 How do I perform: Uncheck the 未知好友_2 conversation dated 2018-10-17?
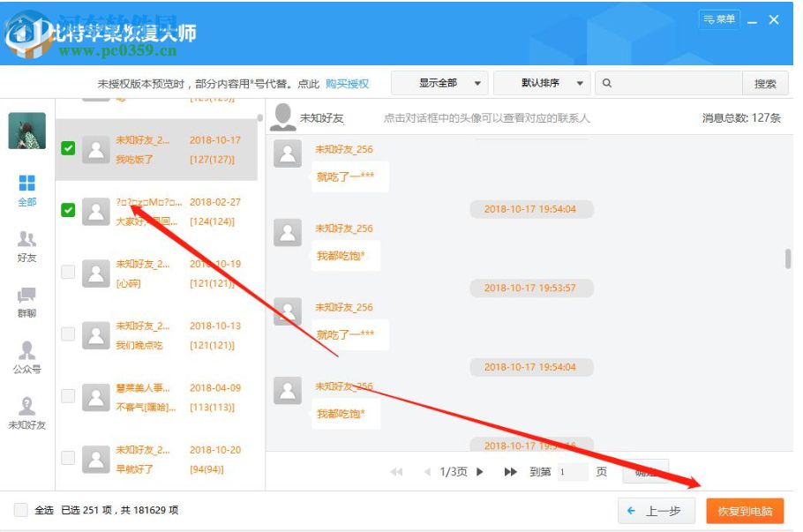tap(67, 149)
